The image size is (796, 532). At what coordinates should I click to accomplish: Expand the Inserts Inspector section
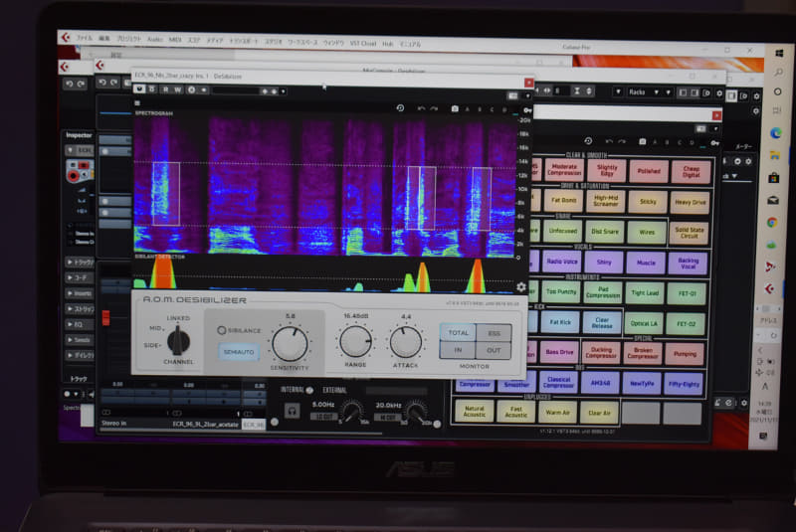[x=81, y=293]
